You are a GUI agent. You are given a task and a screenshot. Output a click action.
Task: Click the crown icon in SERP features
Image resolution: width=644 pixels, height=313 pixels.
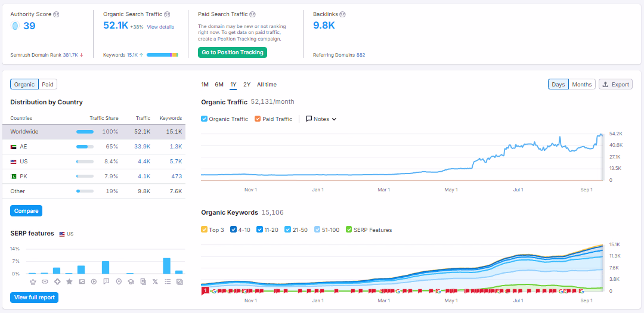(x=32, y=281)
